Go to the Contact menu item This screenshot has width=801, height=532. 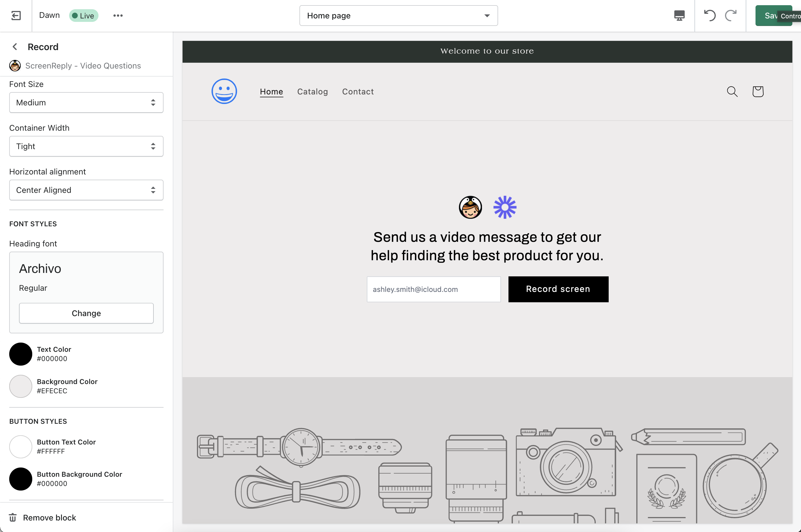coord(358,92)
